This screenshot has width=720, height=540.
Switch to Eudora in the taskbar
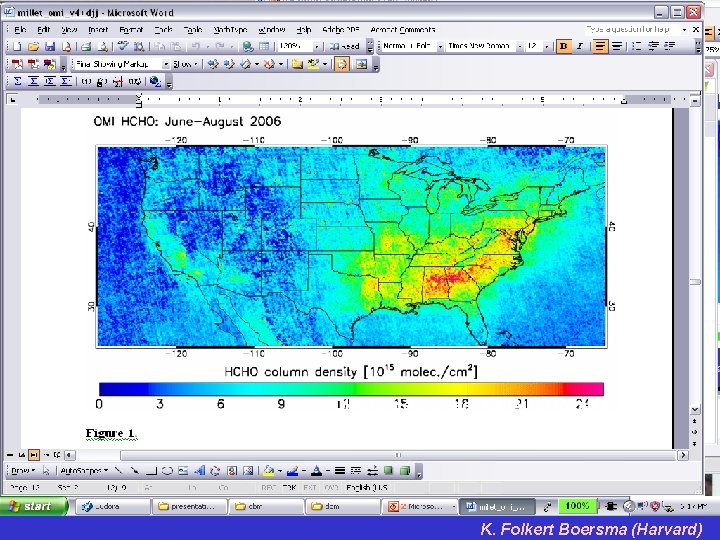112,506
